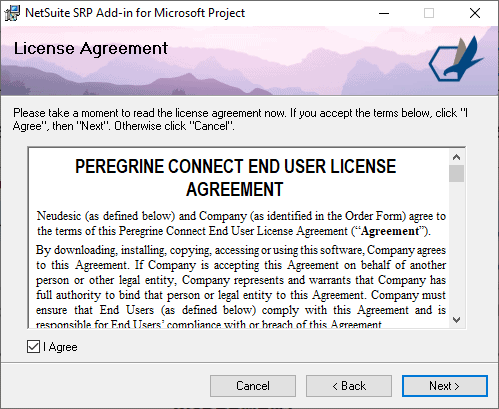Click the greyed-out maximize window button
This screenshot has height=409, width=499.
tap(429, 13)
